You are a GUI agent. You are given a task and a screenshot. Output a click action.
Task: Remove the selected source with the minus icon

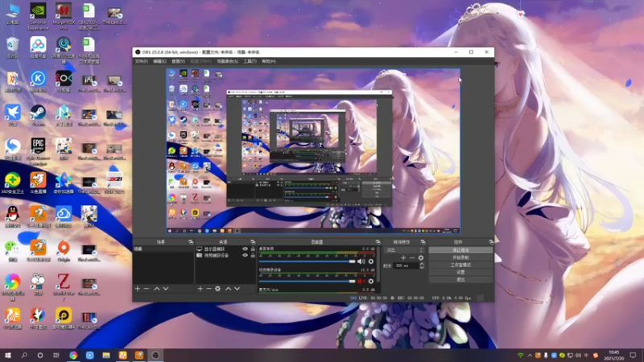pos(208,289)
